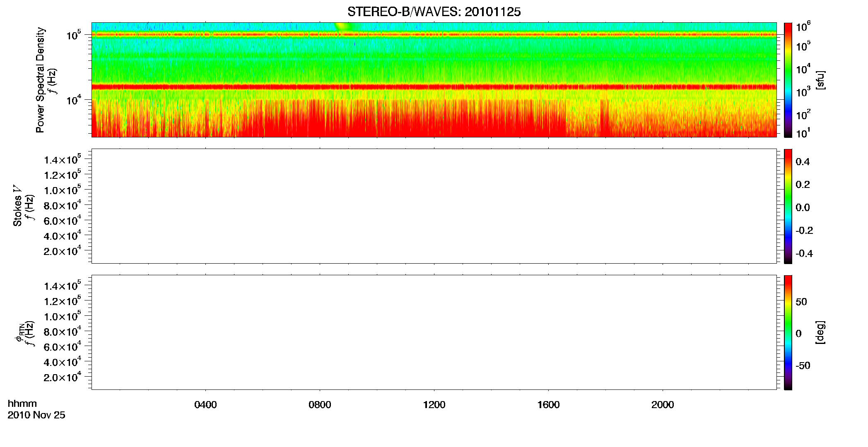Click the 10^1 tick on sfu color bar
Viewport: 868px width, 447px height.
tap(803, 133)
